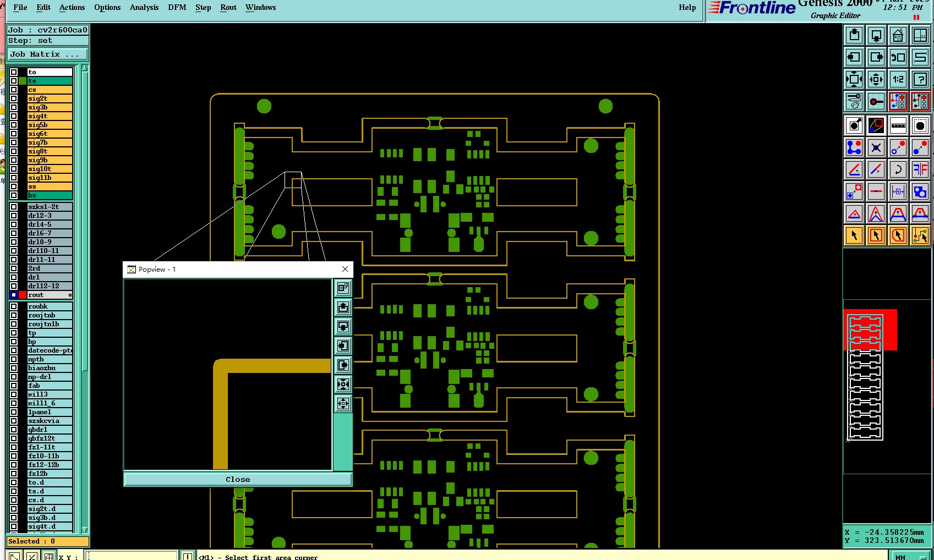934x560 pixels.
Task: Select the layer named lpanel
Action: click(50, 412)
